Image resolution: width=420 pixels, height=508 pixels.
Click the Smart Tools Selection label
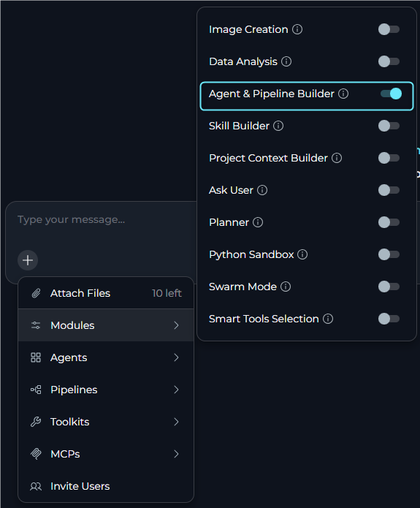tap(264, 319)
